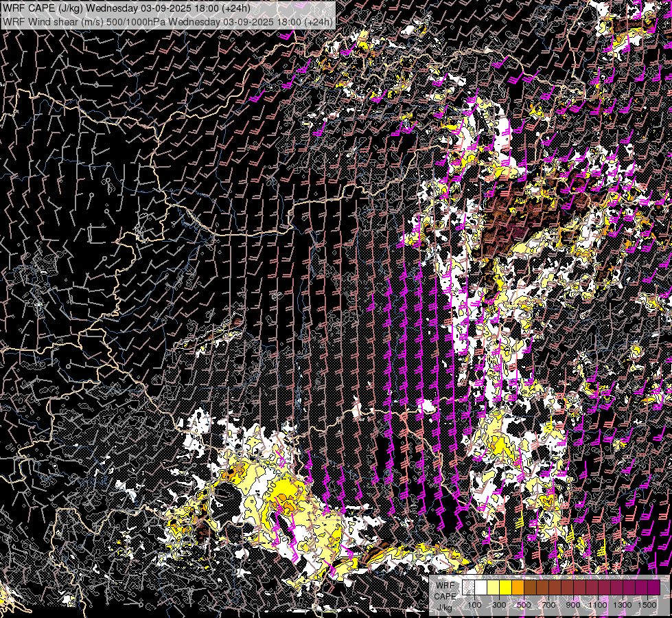Select the legend swatch for 900–1000 J/kg
The width and height of the screenshot is (672, 618).
coord(580,587)
